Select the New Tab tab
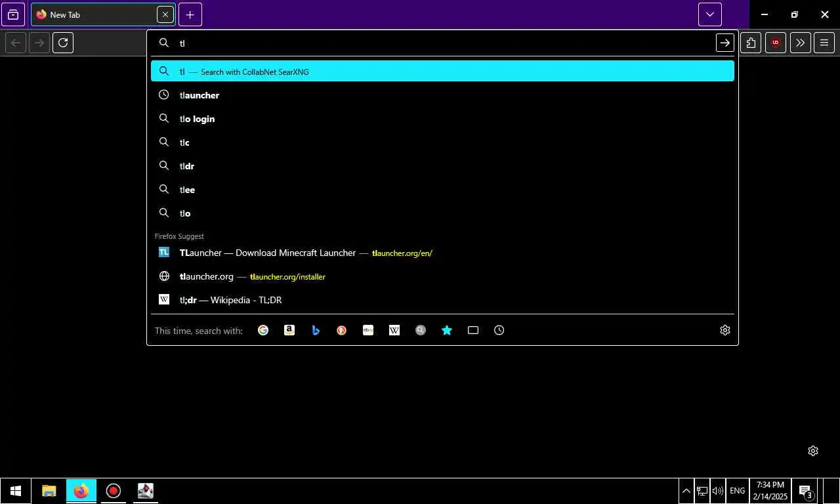 click(x=103, y=14)
